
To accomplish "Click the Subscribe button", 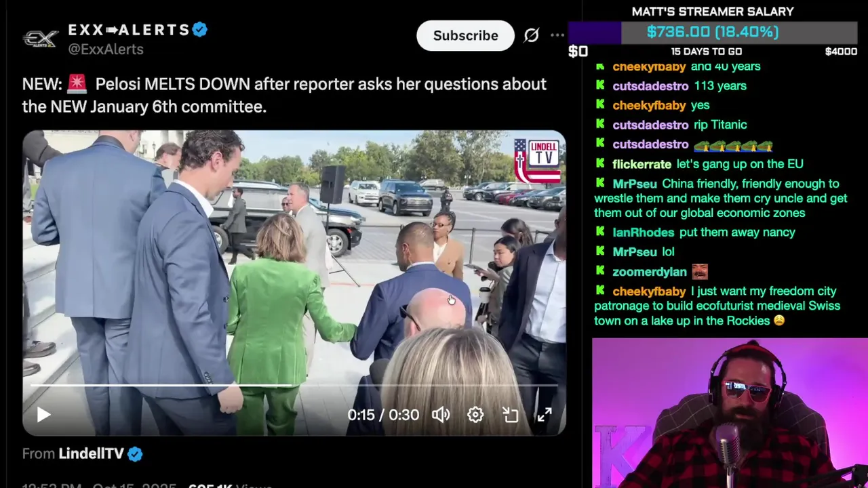I will tap(465, 35).
